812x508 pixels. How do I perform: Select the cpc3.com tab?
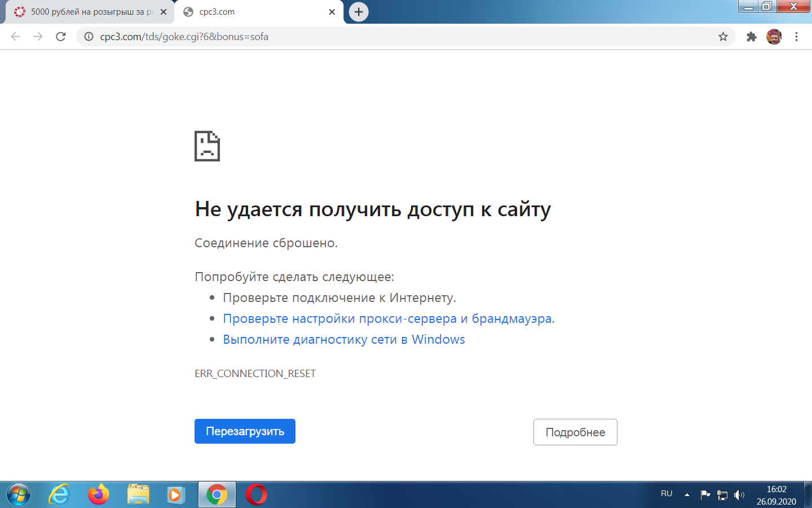pos(254,12)
